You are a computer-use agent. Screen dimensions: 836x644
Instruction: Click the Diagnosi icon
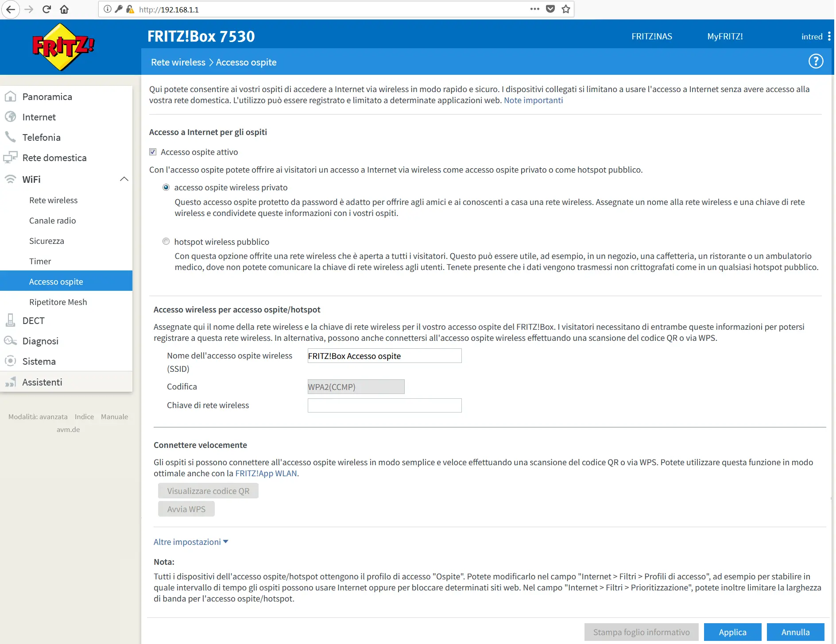click(x=11, y=341)
